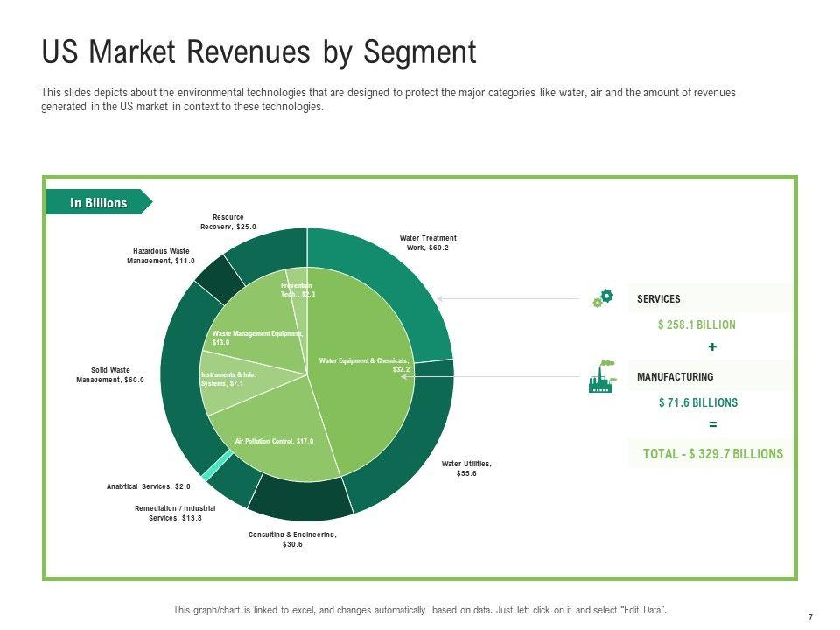Select the Remediation / Industrial Services $13.8 label

(175, 513)
